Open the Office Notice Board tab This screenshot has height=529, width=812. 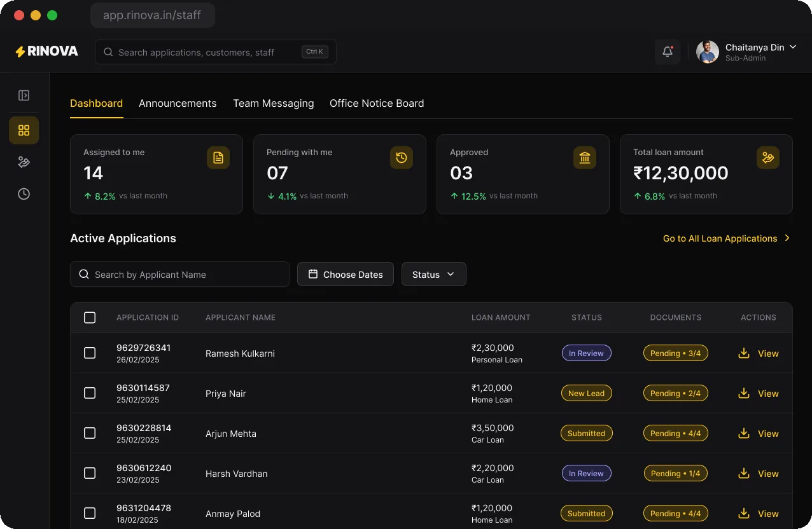click(377, 103)
